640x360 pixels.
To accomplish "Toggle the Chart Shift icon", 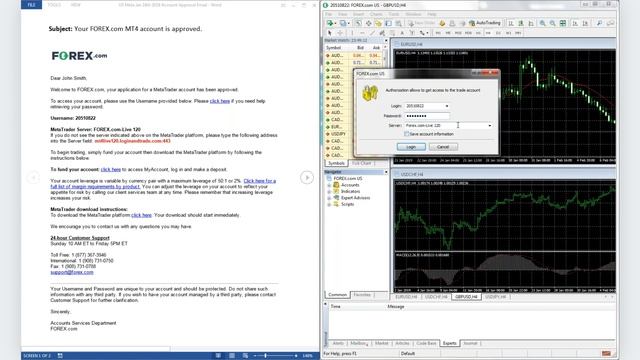I will click(x=585, y=23).
